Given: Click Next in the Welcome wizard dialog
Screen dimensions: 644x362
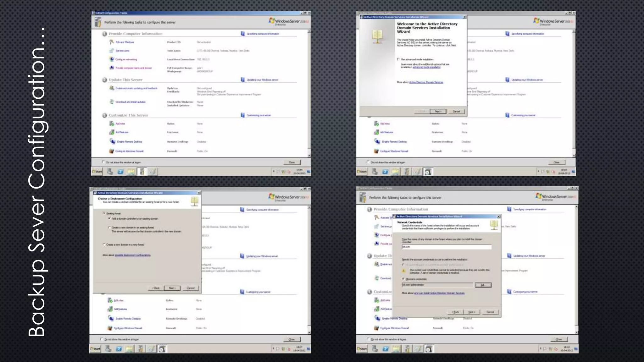Looking at the screenshot, I should click(438, 112).
